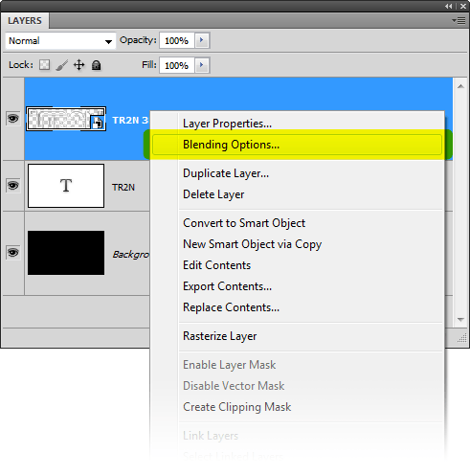Open the Layers panel flyout menu icon
The height and width of the screenshot is (476, 470).
coord(459,21)
